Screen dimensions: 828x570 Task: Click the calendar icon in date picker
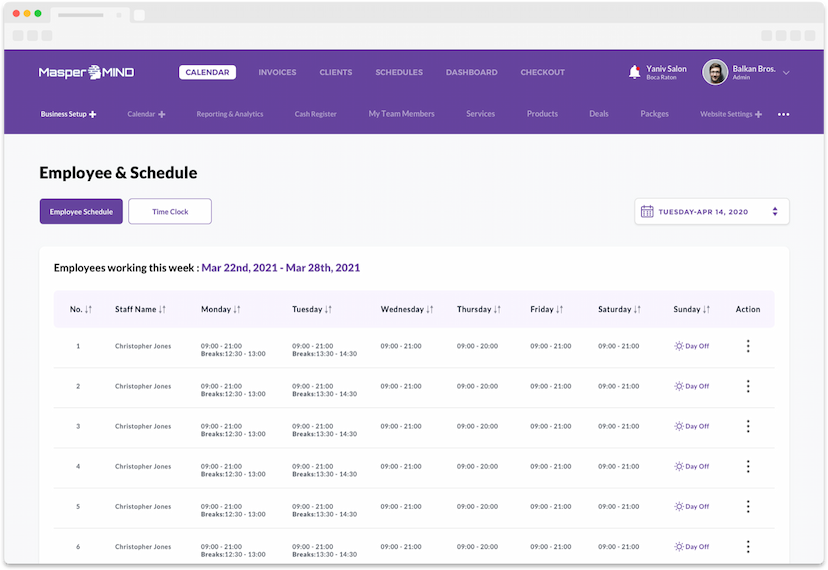point(647,212)
